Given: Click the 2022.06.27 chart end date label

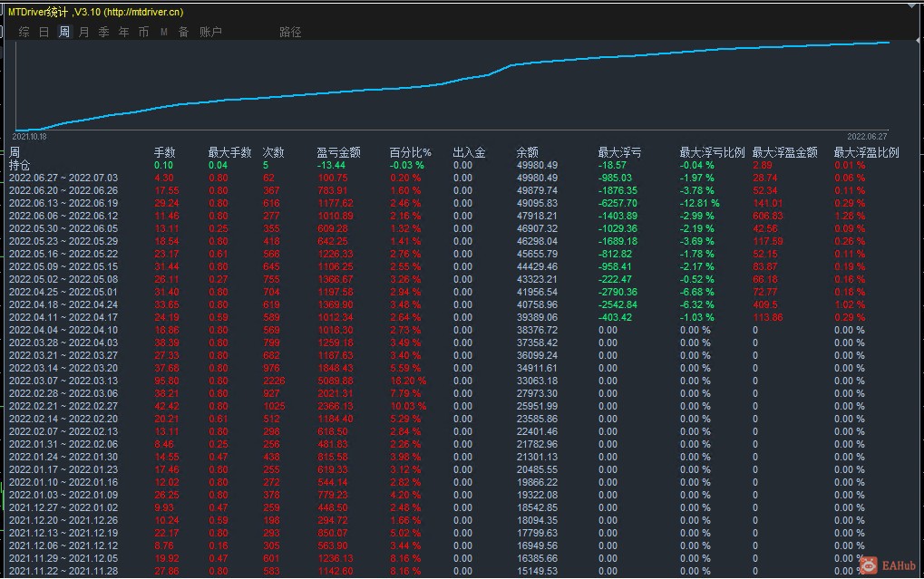Looking at the screenshot, I should [867, 137].
